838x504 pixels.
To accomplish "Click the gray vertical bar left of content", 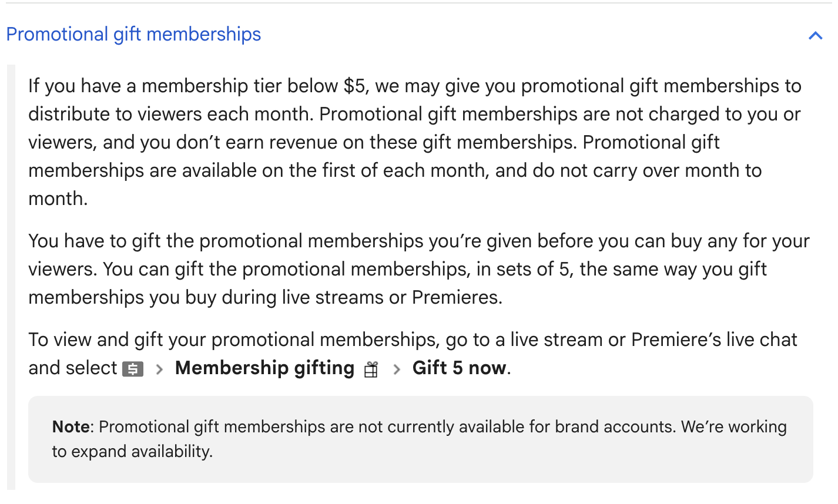I will coord(11,276).
